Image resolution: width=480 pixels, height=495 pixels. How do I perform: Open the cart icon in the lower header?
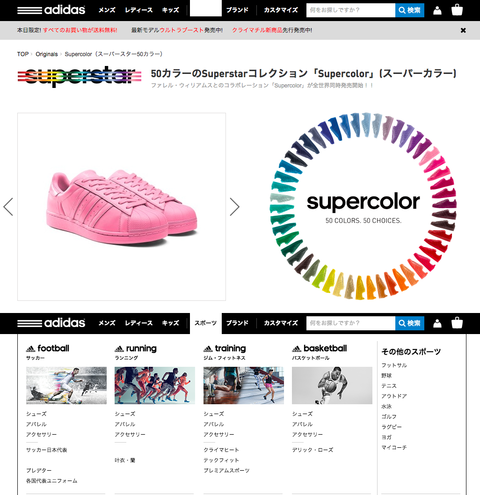pyautogui.click(x=457, y=323)
